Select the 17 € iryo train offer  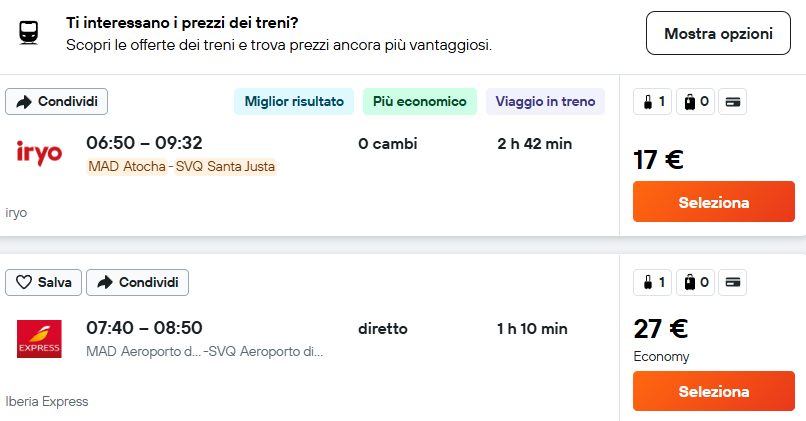click(714, 202)
